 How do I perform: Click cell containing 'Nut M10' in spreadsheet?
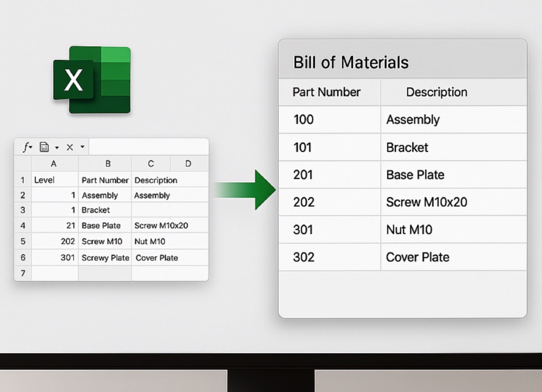click(x=150, y=241)
